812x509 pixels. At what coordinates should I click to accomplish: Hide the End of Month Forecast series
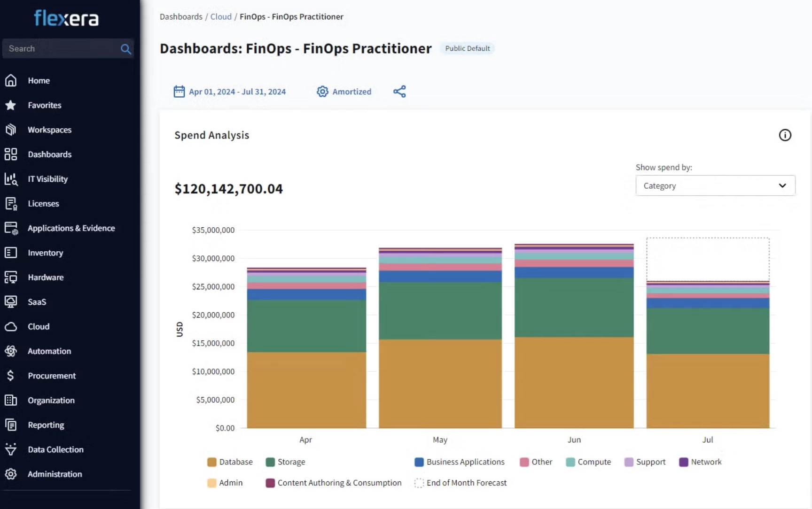(x=461, y=483)
